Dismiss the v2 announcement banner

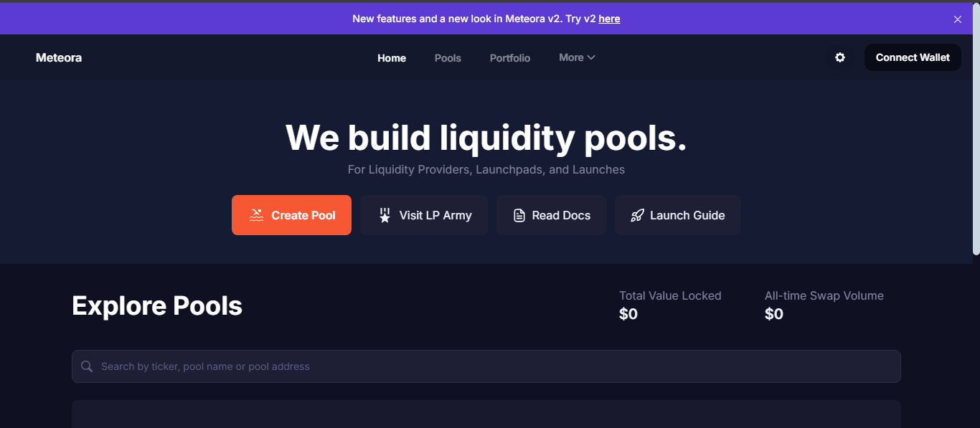pyautogui.click(x=957, y=19)
